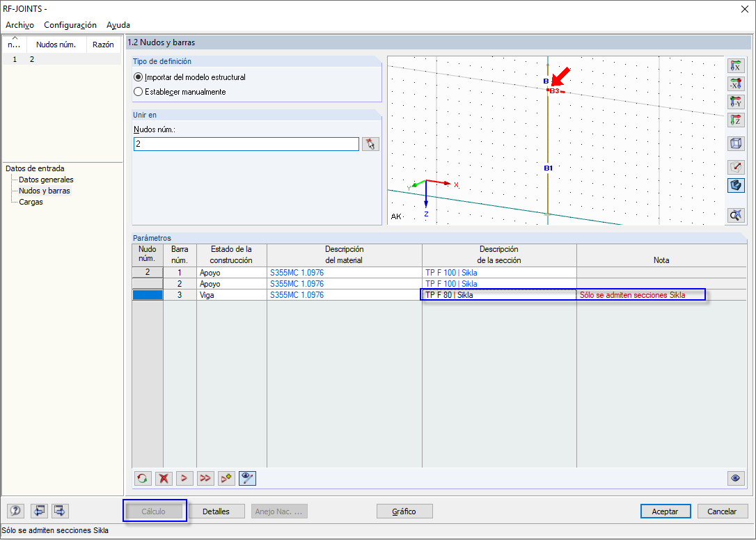
Task: Click the Cálculo button
Action: (x=154, y=511)
